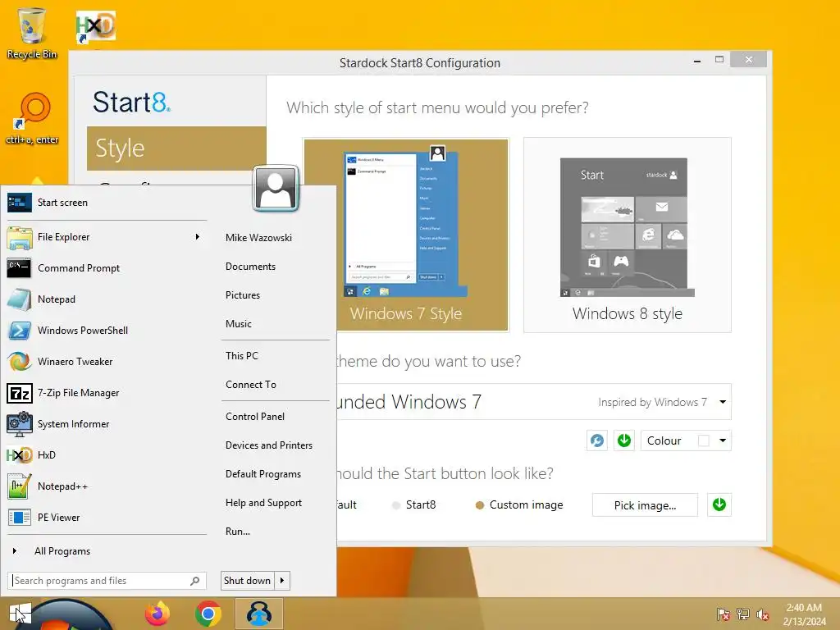The image size is (840, 630).
Task: Click the Start button on taskbar
Action: 20,614
